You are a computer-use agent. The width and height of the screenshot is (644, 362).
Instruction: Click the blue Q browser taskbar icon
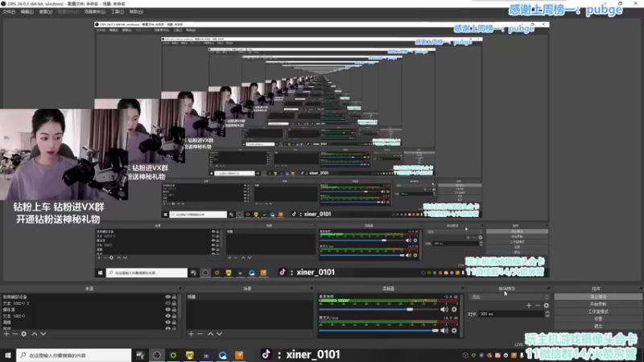223,355
